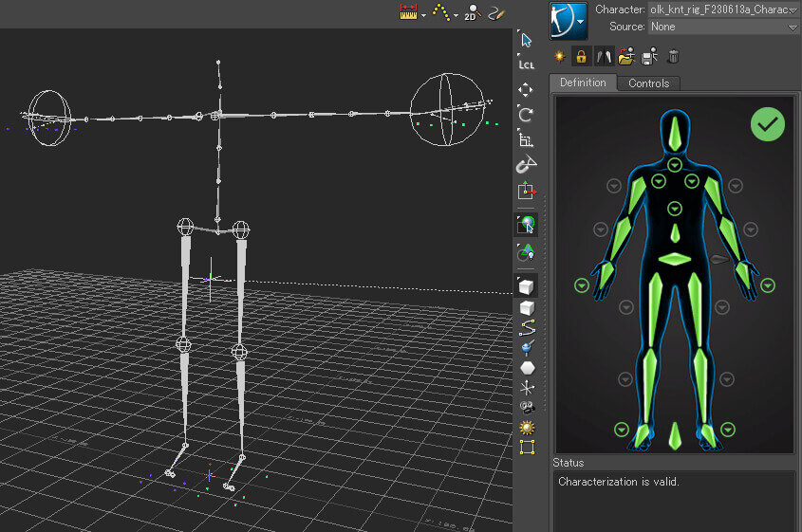
Task: Activate the scale tool
Action: (x=525, y=139)
